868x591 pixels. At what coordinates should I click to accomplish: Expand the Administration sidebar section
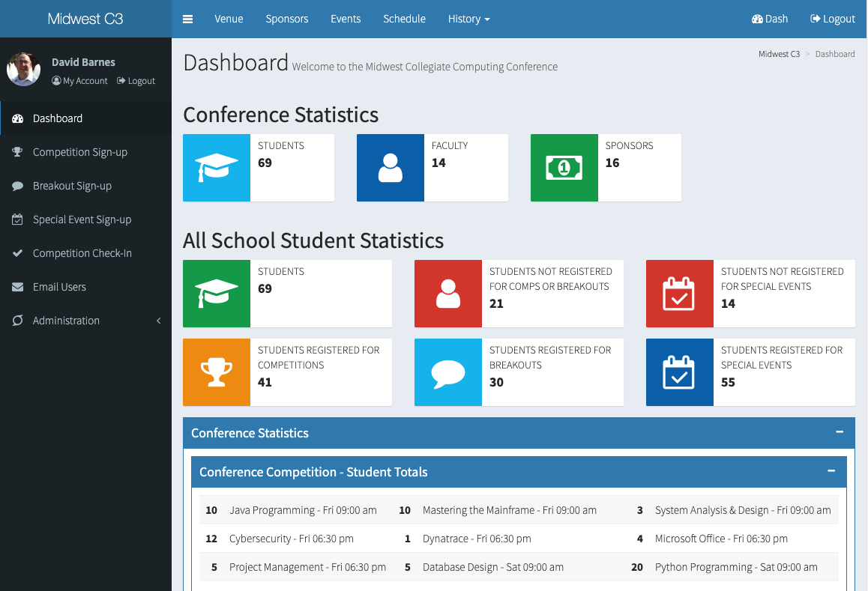click(85, 321)
